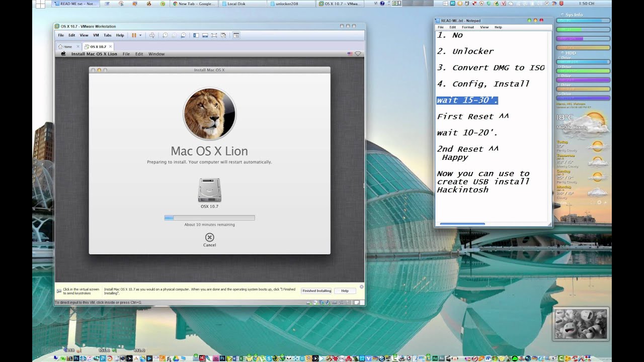Click 'First Reset ^^' line in Notepad
This screenshot has width=644, height=362.
(473, 116)
